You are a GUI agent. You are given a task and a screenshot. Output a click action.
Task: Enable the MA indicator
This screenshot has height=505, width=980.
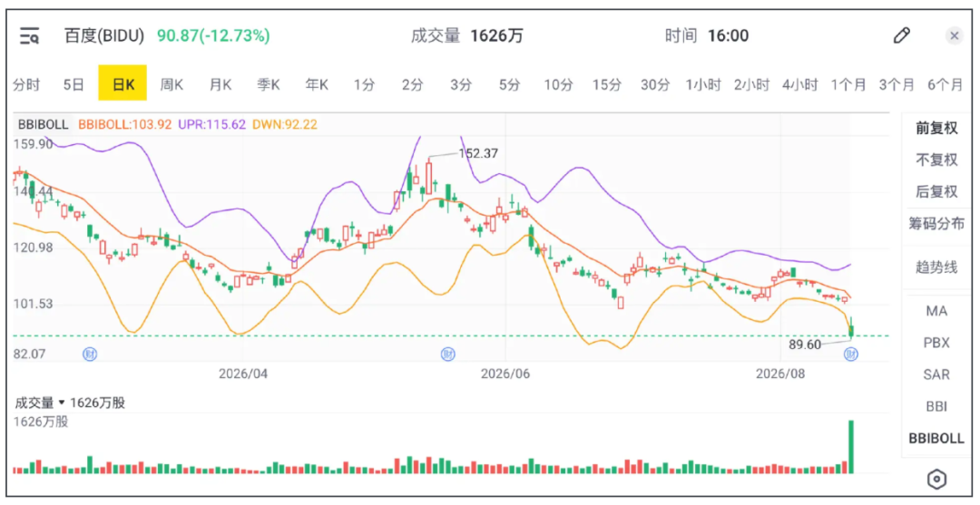point(936,311)
